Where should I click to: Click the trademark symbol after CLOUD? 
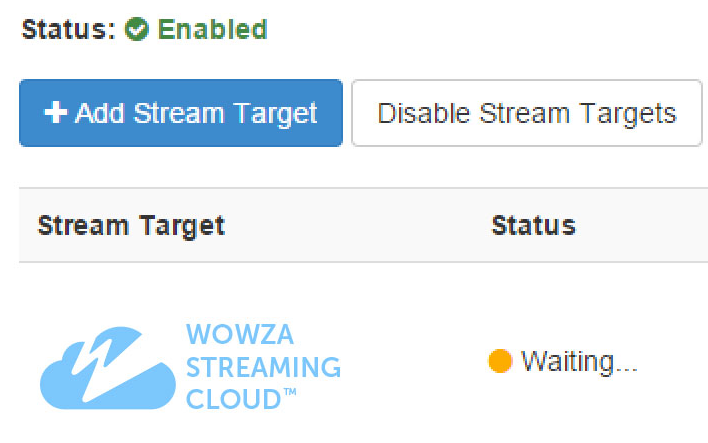[290, 394]
